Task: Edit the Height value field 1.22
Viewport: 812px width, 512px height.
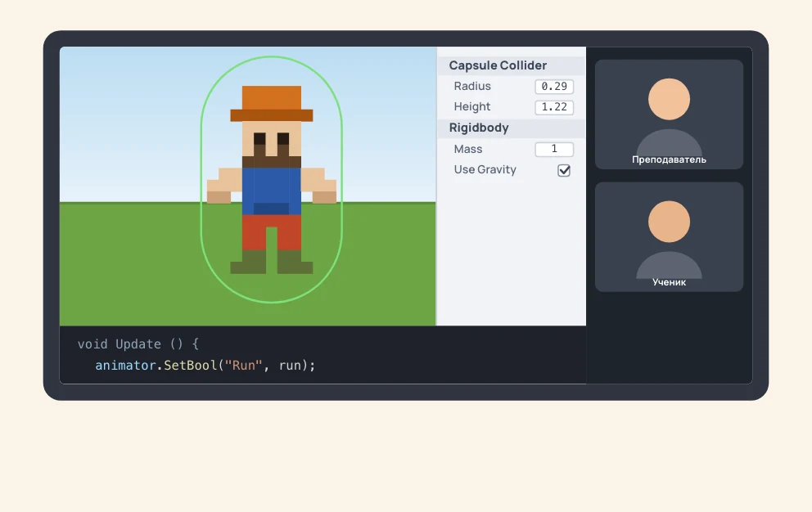Action: pos(554,107)
